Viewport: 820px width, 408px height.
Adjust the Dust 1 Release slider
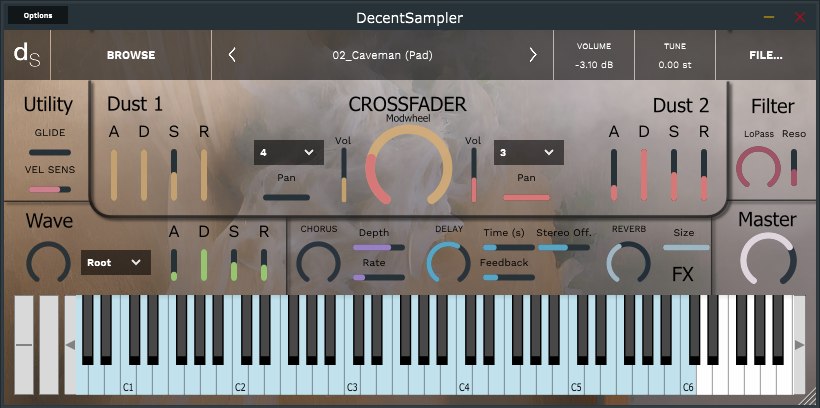(204, 175)
